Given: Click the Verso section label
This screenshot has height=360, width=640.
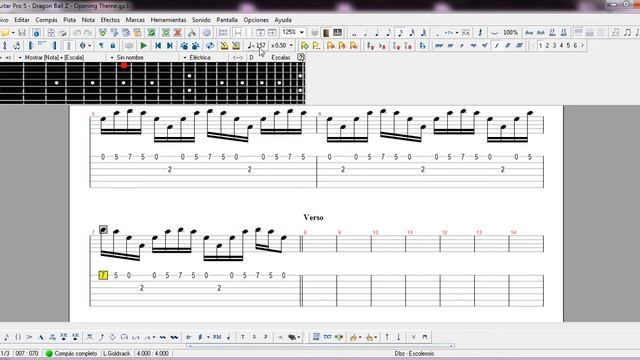Looking at the screenshot, I should (313, 217).
